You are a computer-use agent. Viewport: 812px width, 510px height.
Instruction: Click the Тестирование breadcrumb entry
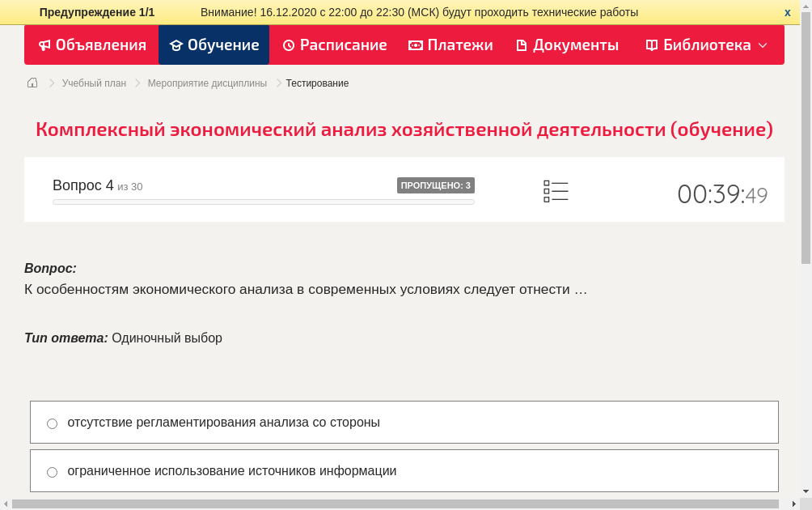[315, 83]
